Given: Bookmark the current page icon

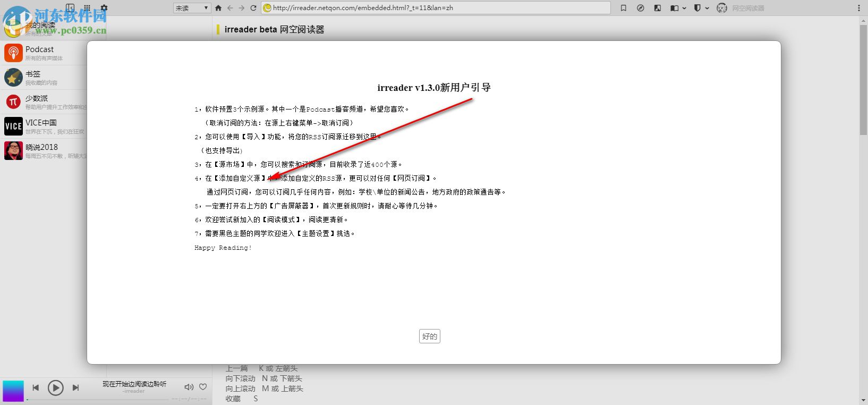Looking at the screenshot, I should 624,8.
